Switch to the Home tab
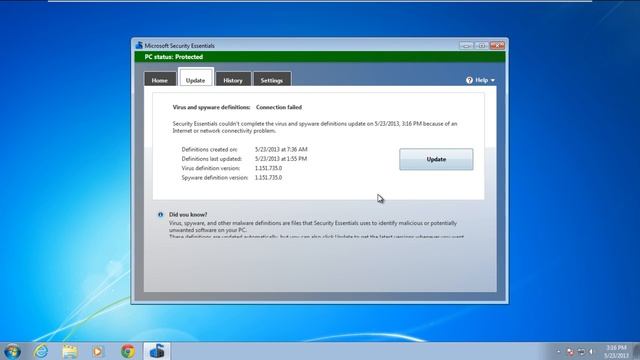640x360 pixels. pyautogui.click(x=160, y=79)
